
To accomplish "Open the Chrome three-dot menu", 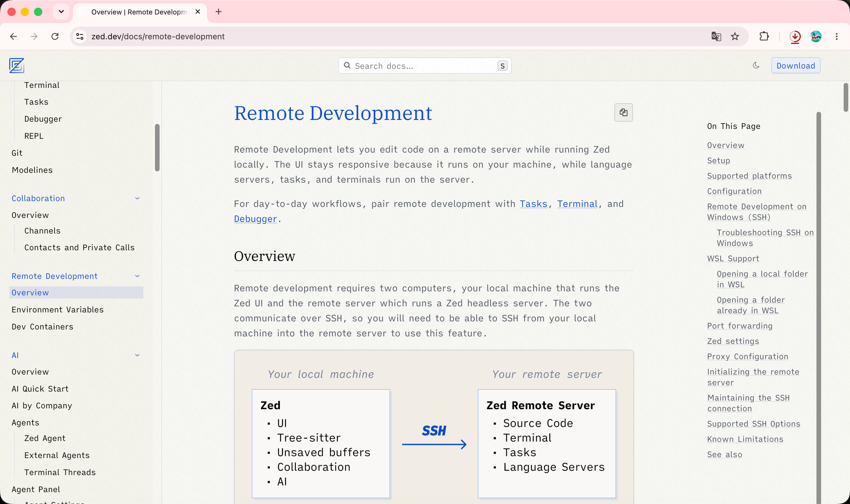I will click(837, 36).
